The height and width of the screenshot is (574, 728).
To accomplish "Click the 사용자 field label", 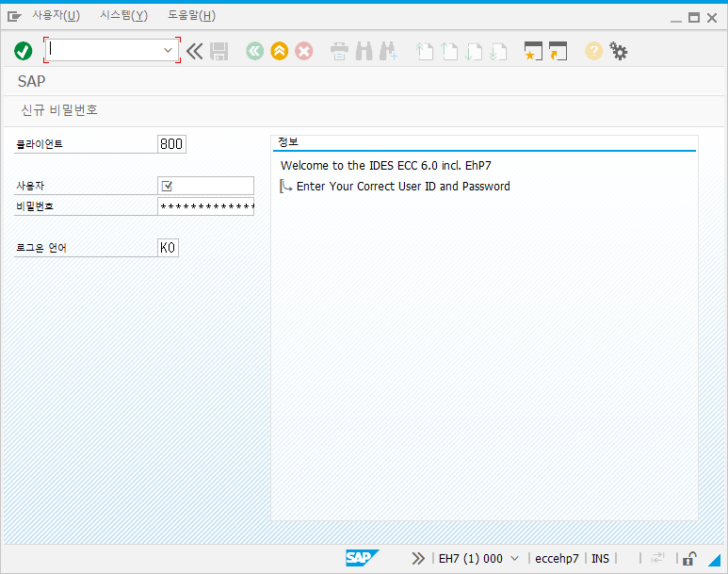I will point(30,186).
